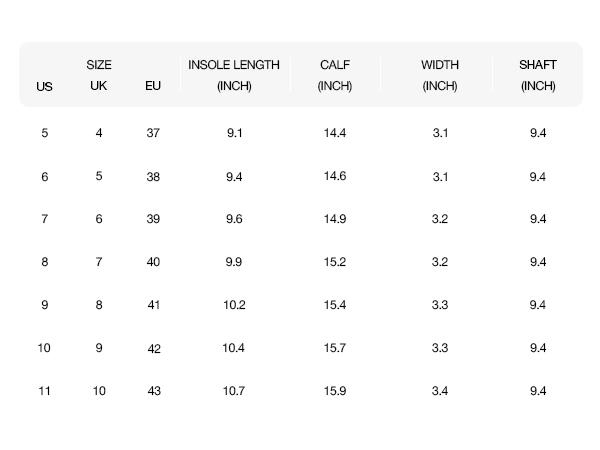The image size is (600, 450).
Task: Select the 10.7 insole length cell
Action: click(234, 391)
